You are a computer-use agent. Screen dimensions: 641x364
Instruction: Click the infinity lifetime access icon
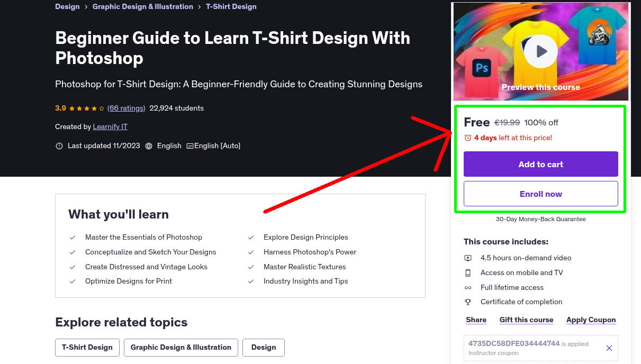tap(468, 288)
